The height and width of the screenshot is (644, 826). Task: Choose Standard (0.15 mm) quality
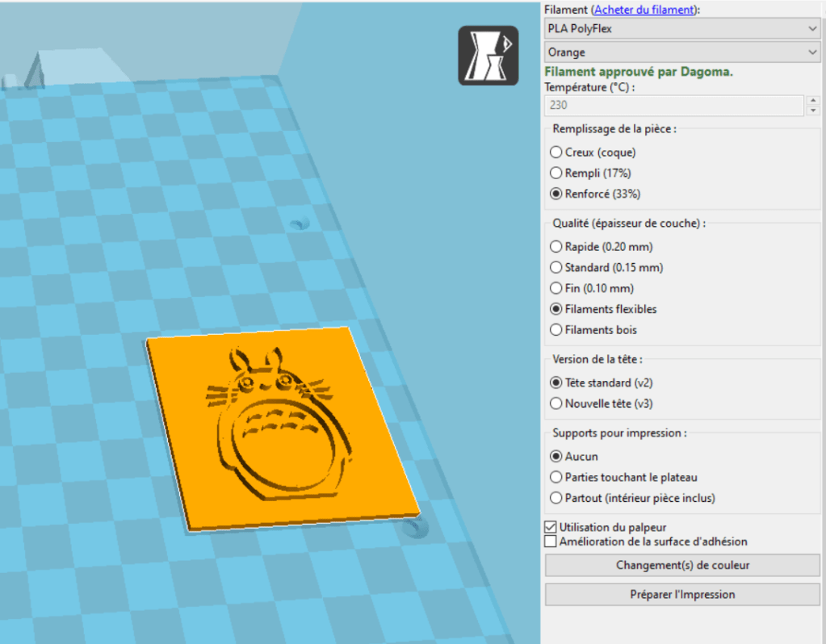556,267
